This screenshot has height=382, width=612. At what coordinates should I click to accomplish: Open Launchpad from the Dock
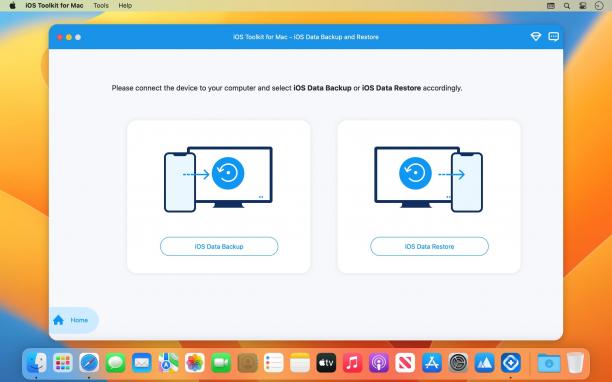[x=63, y=363]
